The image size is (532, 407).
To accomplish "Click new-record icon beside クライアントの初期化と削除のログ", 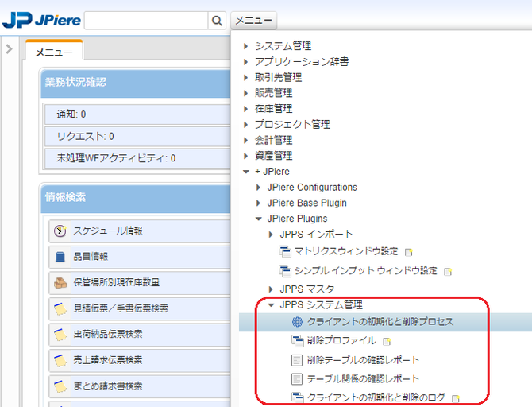I will (456, 397).
